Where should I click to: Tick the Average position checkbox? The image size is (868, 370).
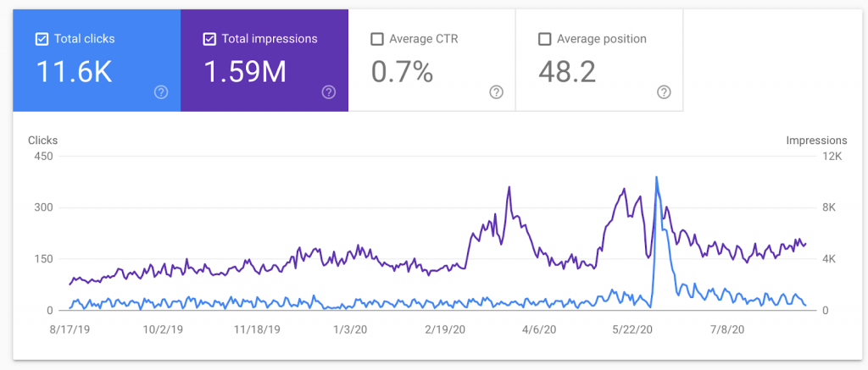(x=545, y=39)
